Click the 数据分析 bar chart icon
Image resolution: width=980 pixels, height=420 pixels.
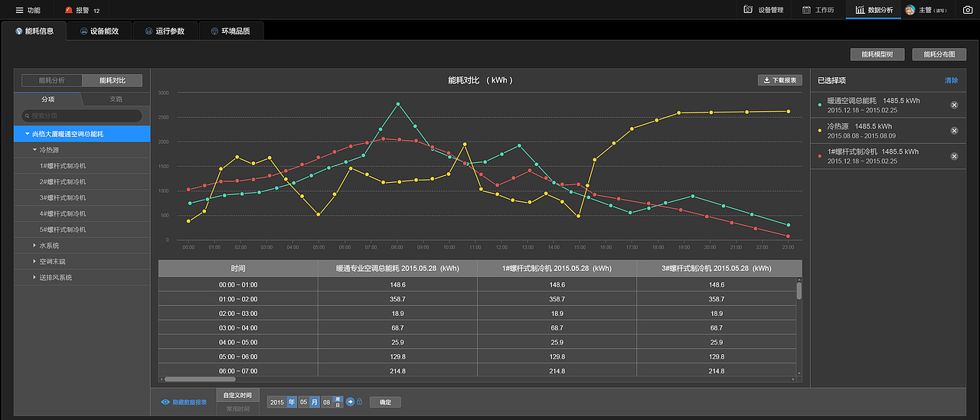[860, 10]
